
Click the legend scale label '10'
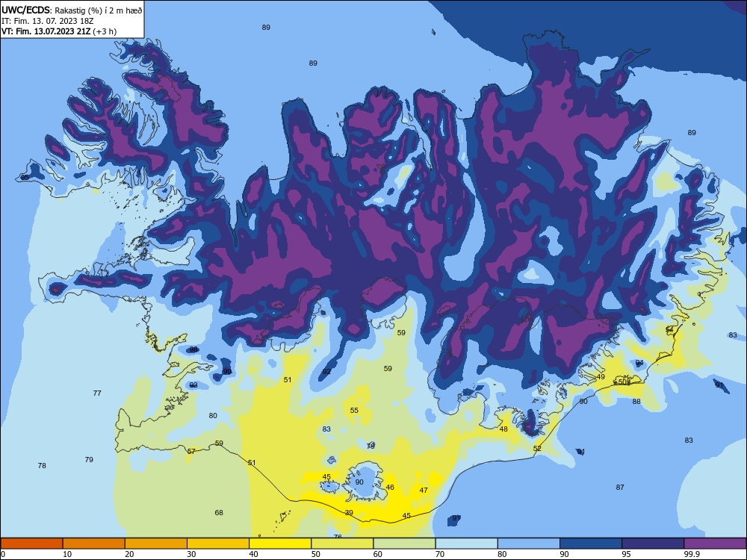click(x=67, y=554)
